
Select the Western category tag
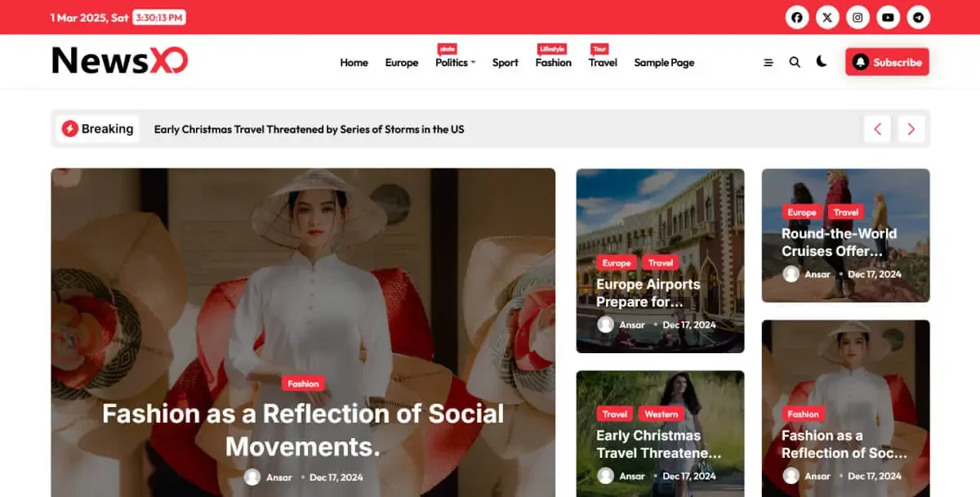click(661, 414)
